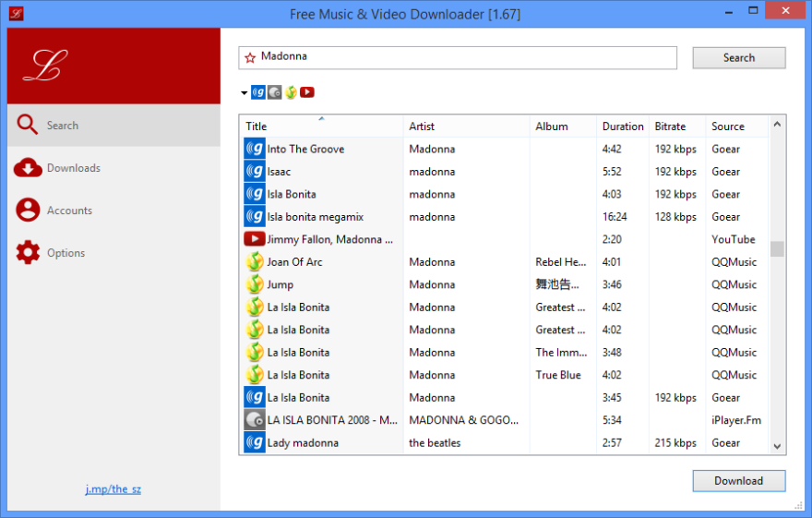Click the Accounts person icon
This screenshot has width=812, height=518.
point(28,211)
